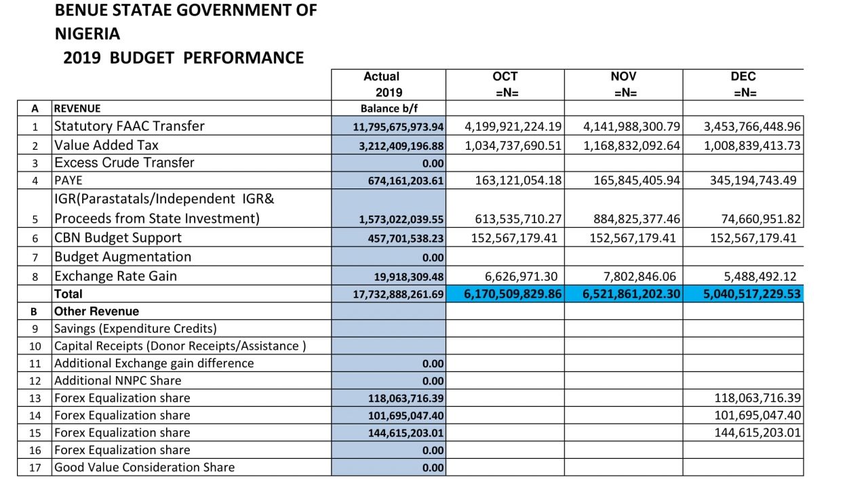Select NOV PAYE value 165,845,405.94

click(635, 180)
